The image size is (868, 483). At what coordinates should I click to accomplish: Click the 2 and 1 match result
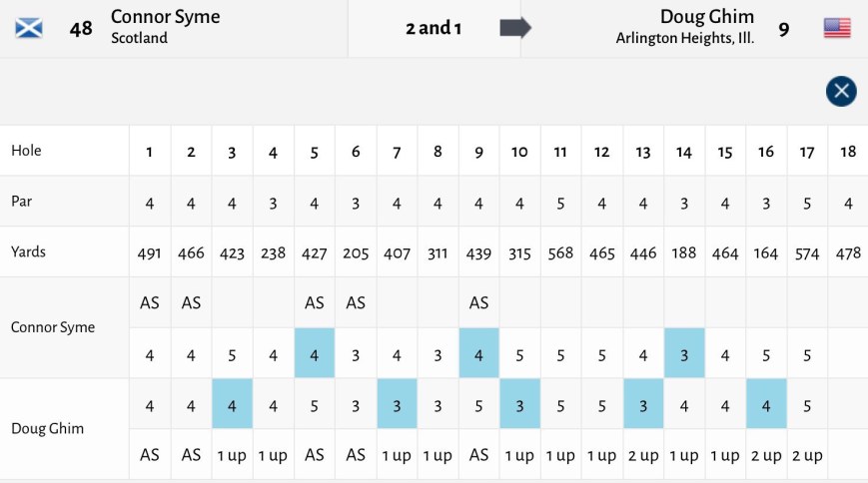[434, 28]
